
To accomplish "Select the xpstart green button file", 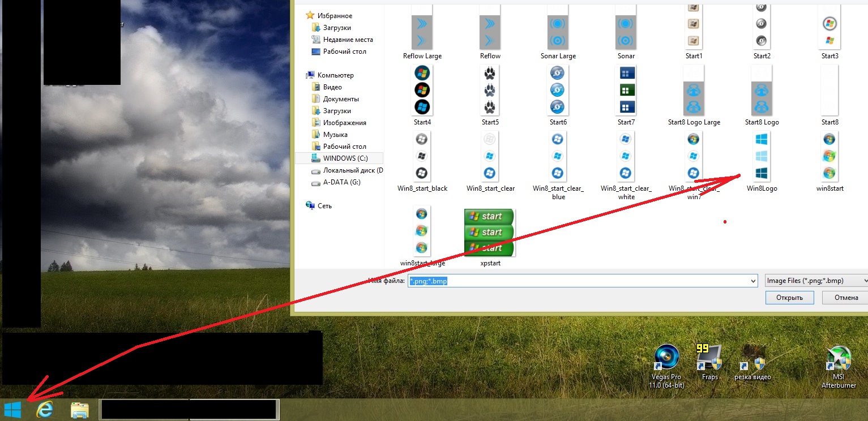I will pyautogui.click(x=489, y=238).
